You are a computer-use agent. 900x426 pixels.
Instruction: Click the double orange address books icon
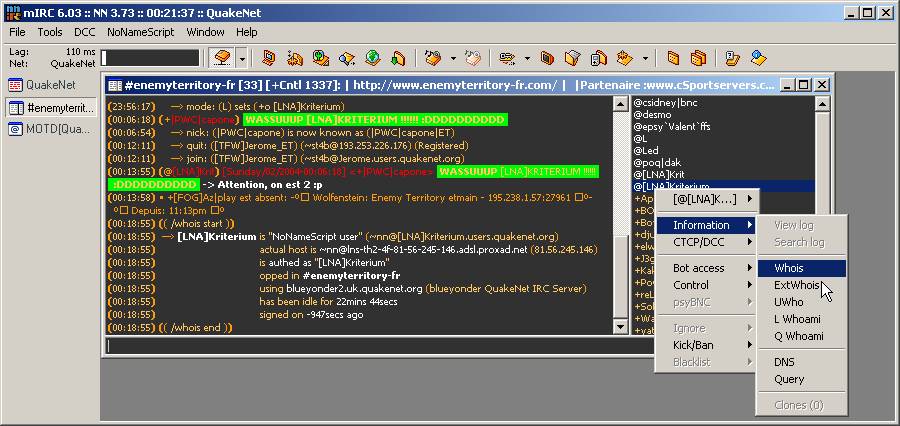pyautogui.click(x=698, y=58)
